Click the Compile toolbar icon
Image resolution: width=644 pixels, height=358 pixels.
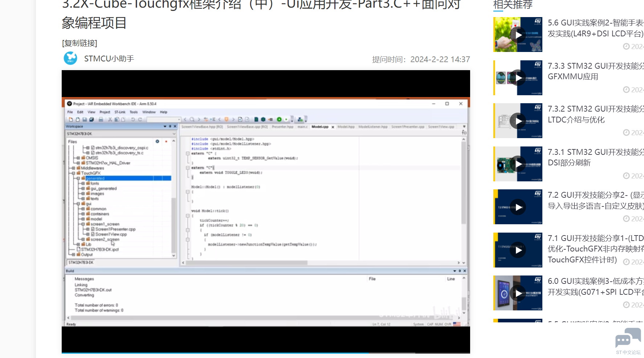point(256,119)
